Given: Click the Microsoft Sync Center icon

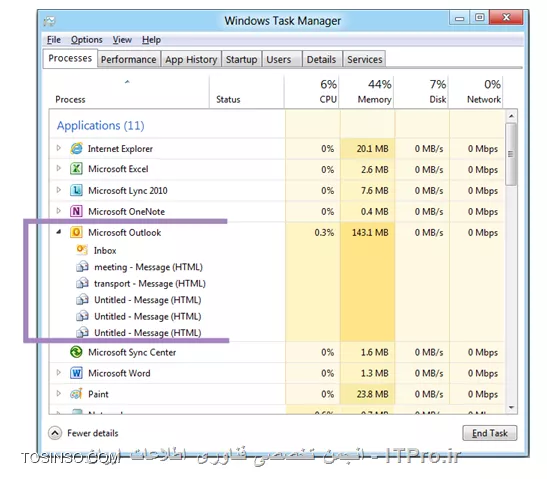Looking at the screenshot, I should coord(76,352).
